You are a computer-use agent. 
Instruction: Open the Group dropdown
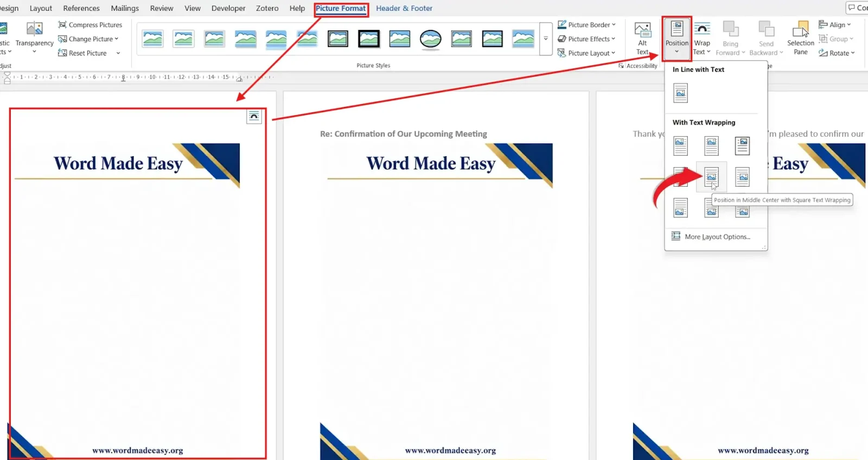[x=836, y=39]
